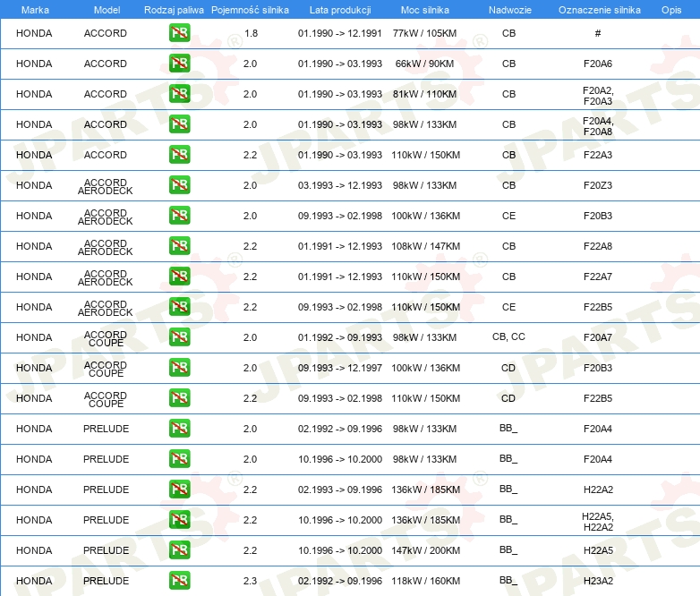Click the 09.1993 -> 12.1997 production years cell
The width and height of the screenshot is (700, 596).
point(340,368)
